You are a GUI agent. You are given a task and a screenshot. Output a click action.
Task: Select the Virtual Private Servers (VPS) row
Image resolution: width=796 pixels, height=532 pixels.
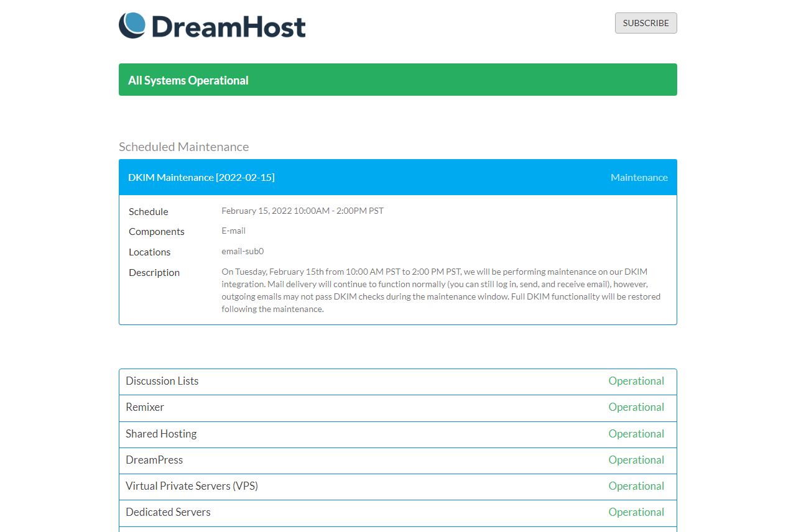click(x=398, y=487)
